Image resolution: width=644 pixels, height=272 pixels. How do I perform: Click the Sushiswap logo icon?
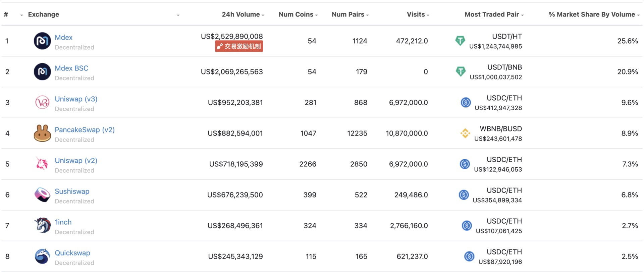pyautogui.click(x=42, y=195)
